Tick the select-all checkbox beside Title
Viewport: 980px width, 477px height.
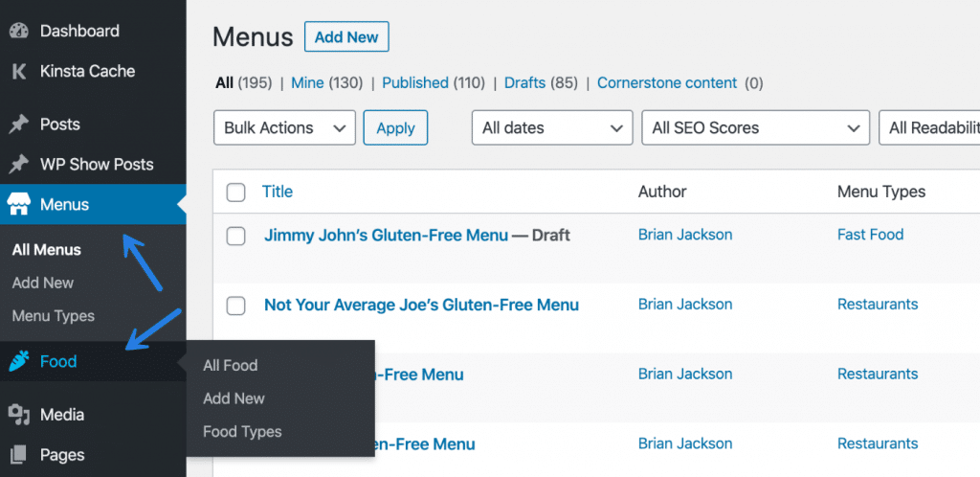[235, 192]
